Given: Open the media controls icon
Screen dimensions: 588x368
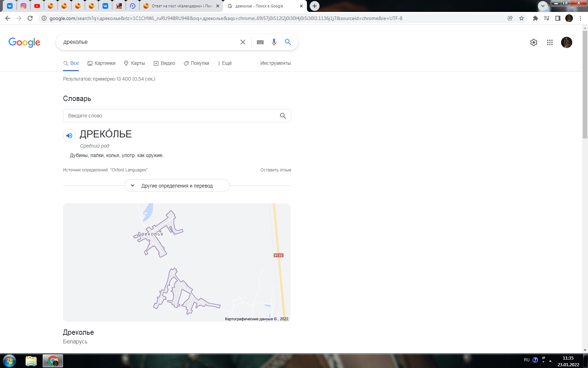Looking at the screenshot, I should coord(546,18).
